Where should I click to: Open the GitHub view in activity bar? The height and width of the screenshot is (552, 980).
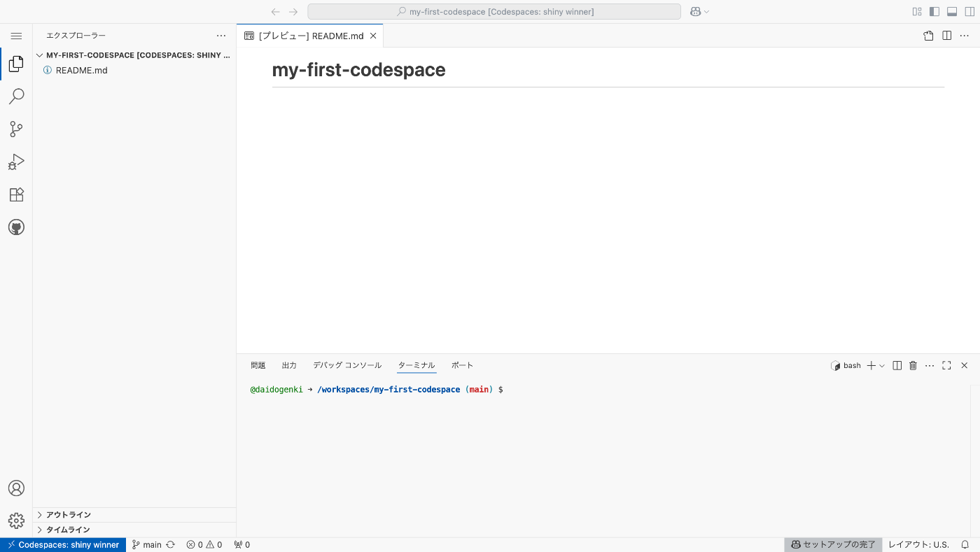click(x=16, y=227)
